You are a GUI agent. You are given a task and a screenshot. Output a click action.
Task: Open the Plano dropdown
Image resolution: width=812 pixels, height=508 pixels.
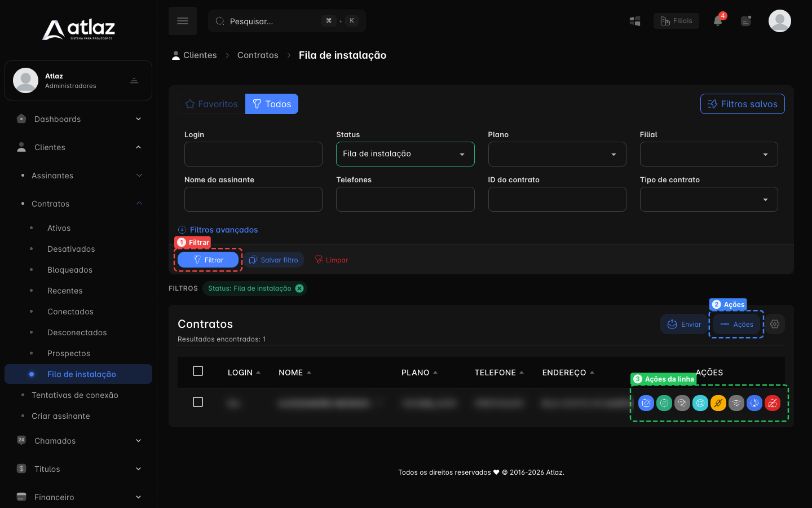click(x=557, y=154)
